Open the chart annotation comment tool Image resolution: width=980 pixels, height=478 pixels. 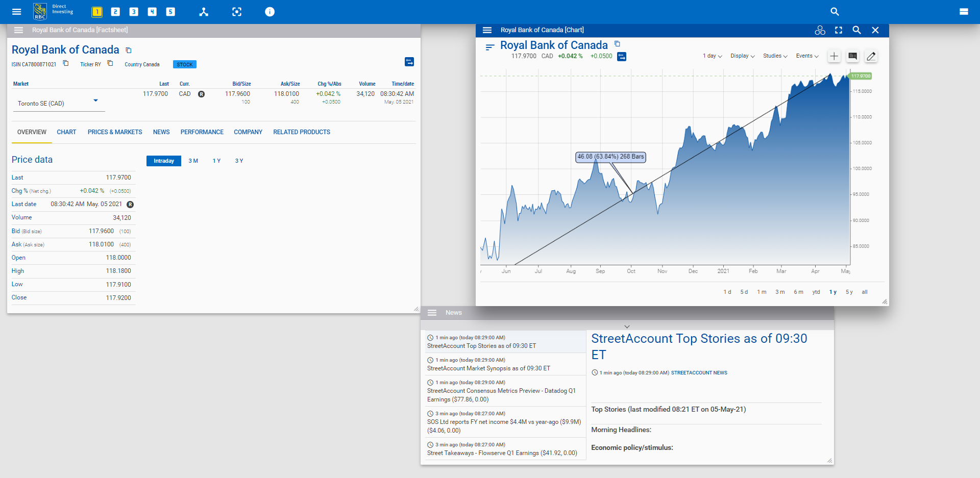(x=852, y=56)
